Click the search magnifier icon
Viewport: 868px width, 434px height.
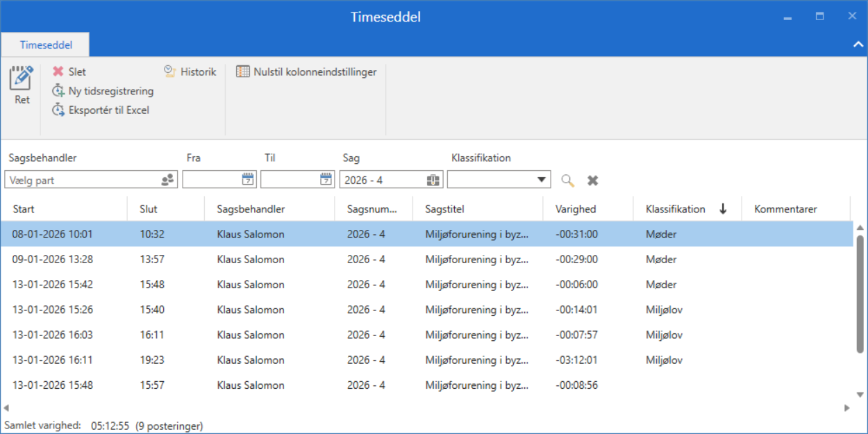point(567,181)
